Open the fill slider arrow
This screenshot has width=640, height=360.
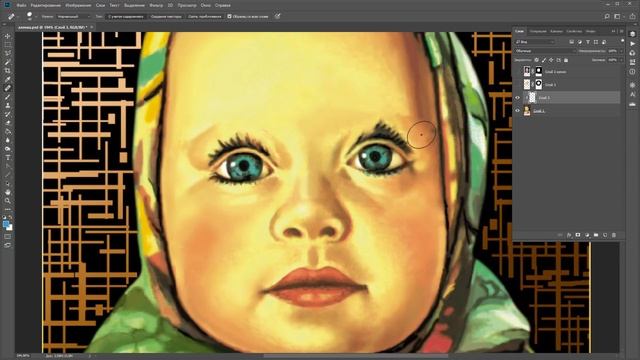[x=621, y=60]
